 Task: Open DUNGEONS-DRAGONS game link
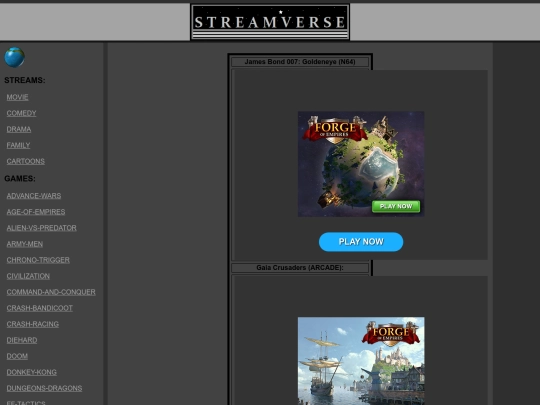pyautogui.click(x=44, y=388)
